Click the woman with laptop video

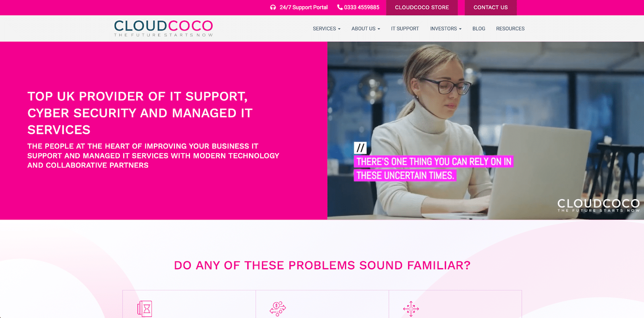pyautogui.click(x=485, y=131)
